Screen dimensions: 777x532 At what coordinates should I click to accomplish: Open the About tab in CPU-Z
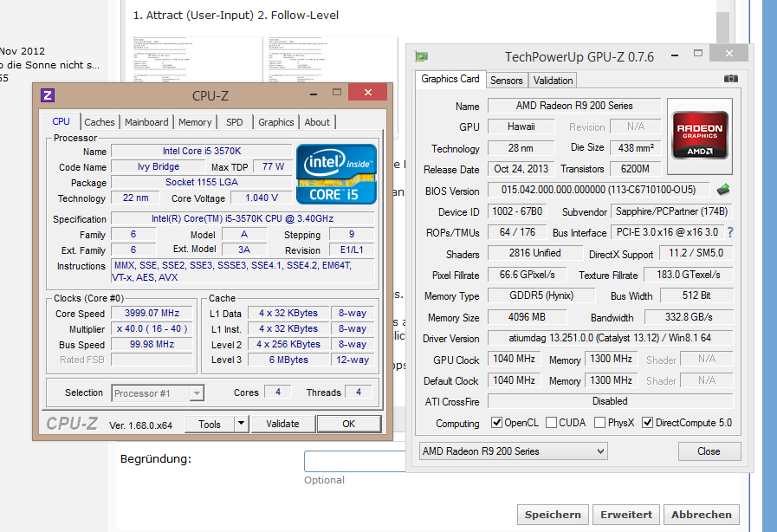pyautogui.click(x=317, y=122)
